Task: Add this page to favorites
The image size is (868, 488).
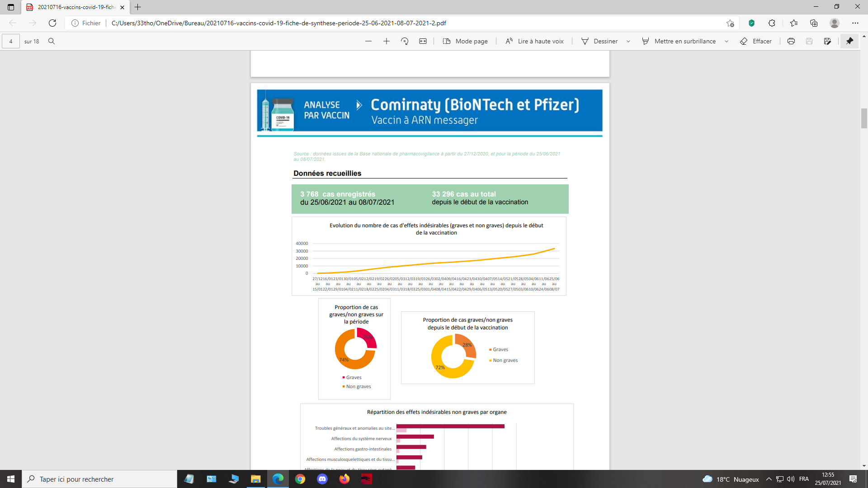Action: click(730, 23)
